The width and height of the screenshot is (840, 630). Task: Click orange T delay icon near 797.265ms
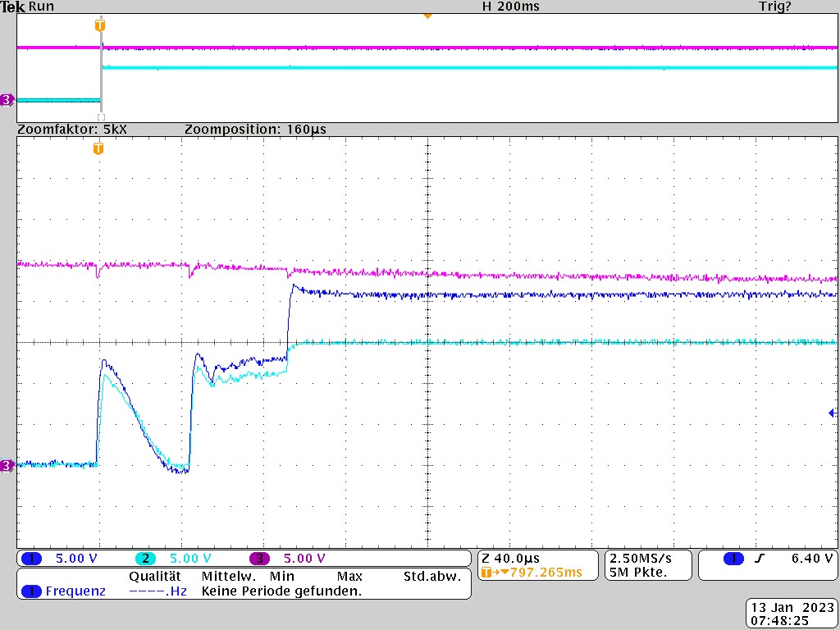point(486,573)
